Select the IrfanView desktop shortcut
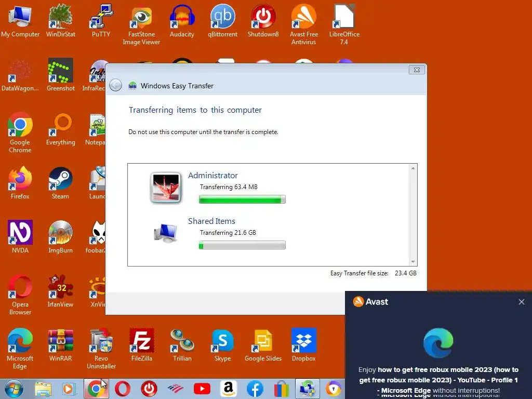The image size is (532, 399). (60, 291)
